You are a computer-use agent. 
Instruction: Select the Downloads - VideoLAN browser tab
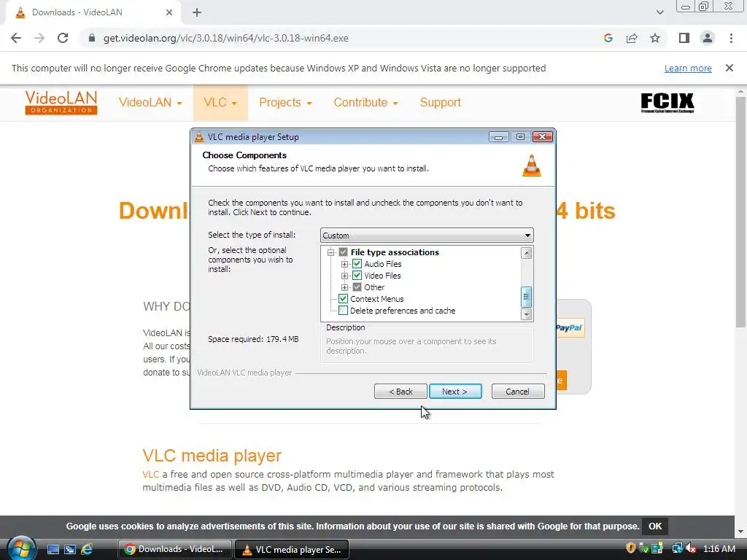coord(93,12)
